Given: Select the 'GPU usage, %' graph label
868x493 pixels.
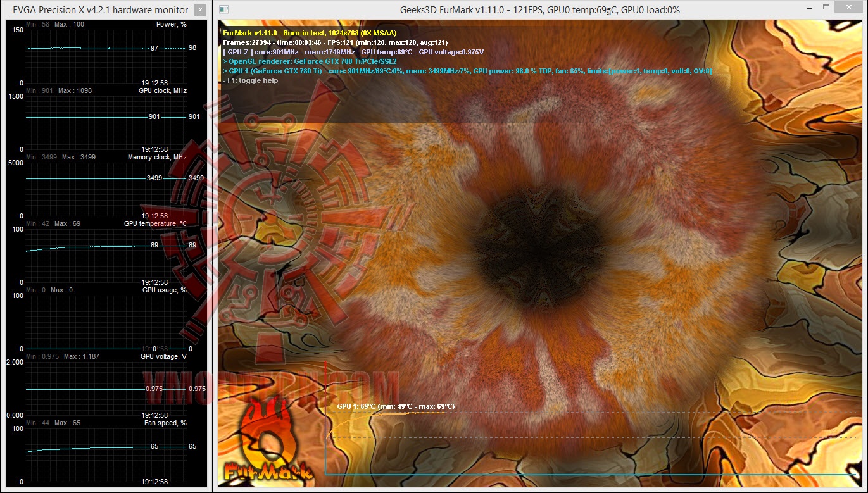Looking at the screenshot, I should coord(164,290).
